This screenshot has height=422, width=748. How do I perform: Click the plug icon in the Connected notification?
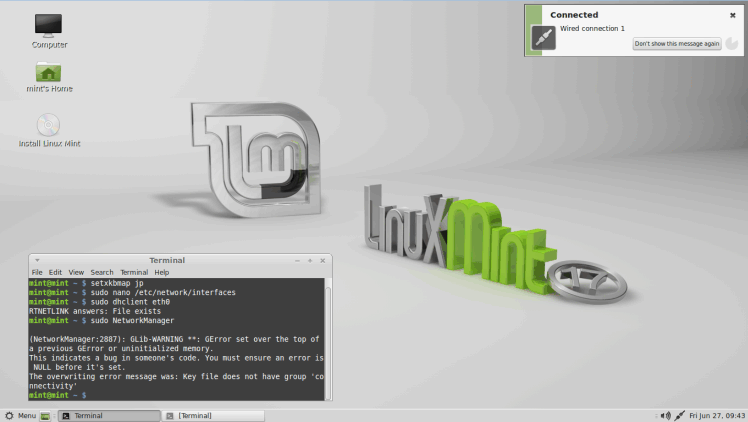pos(543,38)
